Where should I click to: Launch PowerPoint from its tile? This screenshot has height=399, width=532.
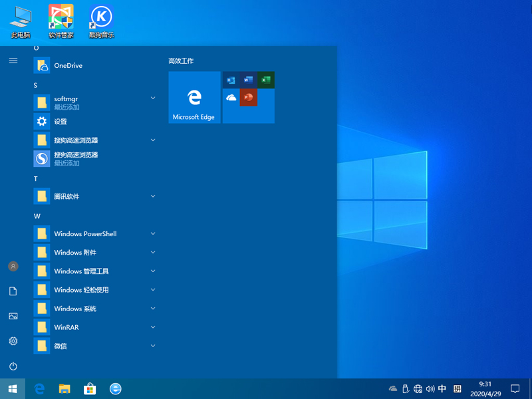pyautogui.click(x=248, y=98)
